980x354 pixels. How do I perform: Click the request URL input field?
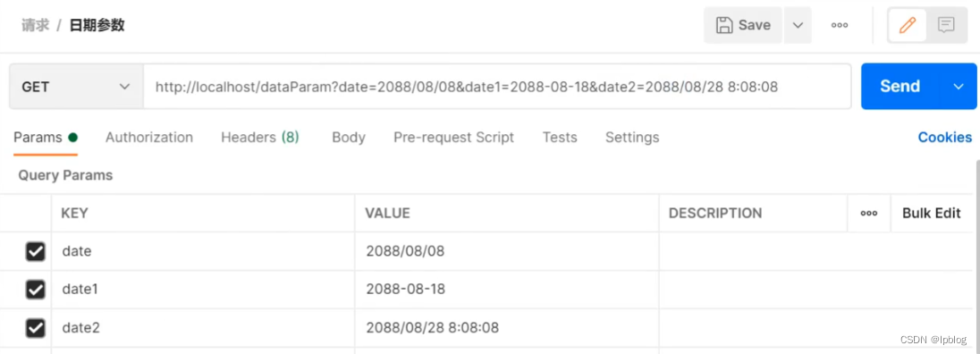pyautogui.click(x=497, y=86)
